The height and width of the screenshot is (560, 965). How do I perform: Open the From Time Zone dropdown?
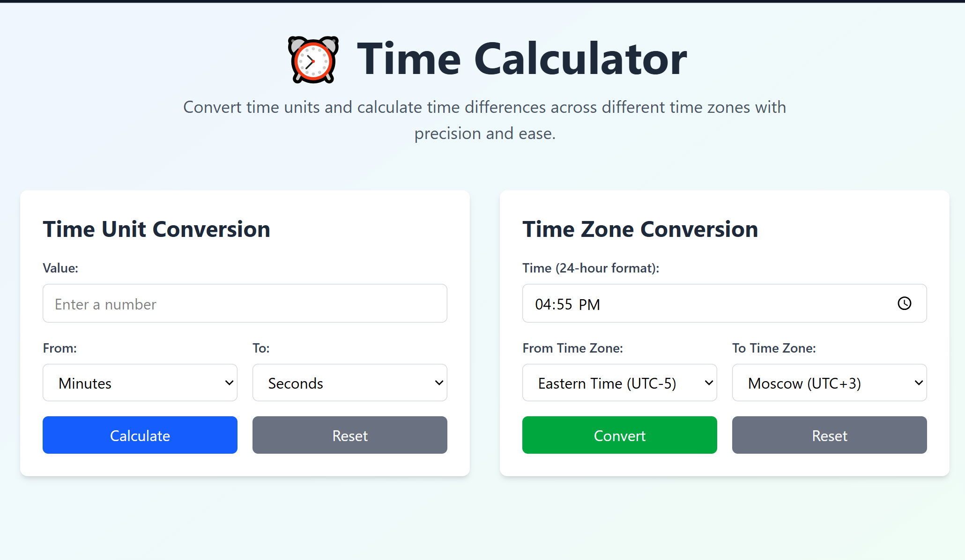tap(619, 383)
